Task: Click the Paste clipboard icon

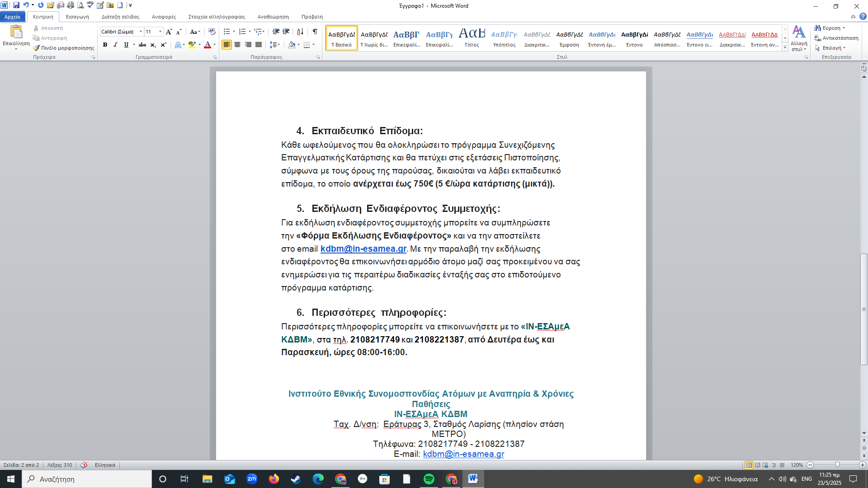Action: pos(16,32)
